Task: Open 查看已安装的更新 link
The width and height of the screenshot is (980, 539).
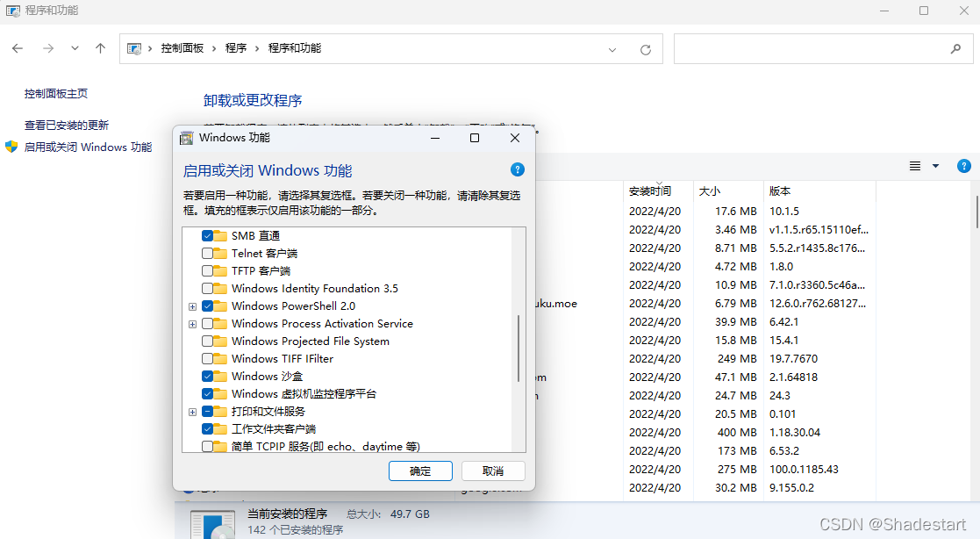Action: click(67, 125)
